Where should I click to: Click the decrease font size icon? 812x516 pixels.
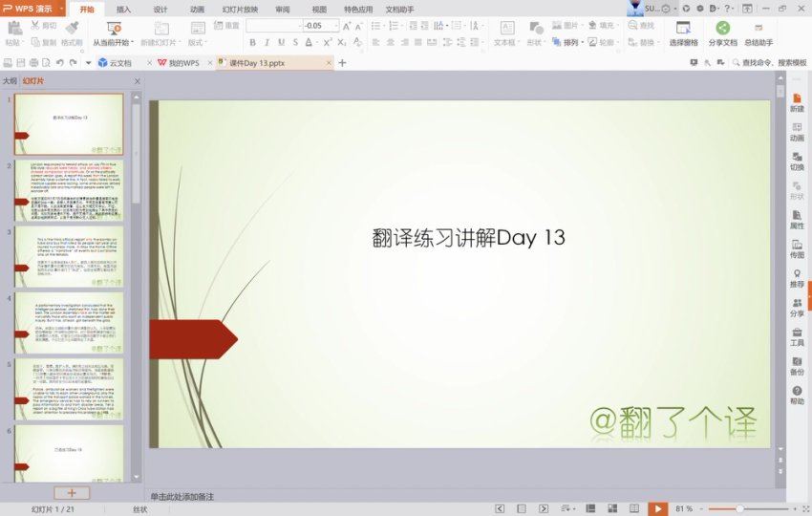point(358,26)
